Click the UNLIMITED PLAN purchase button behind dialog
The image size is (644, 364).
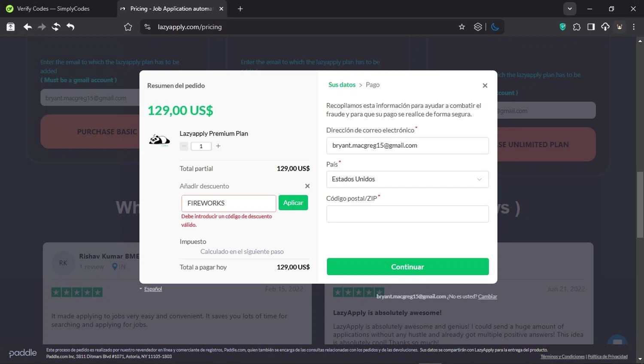click(546, 144)
